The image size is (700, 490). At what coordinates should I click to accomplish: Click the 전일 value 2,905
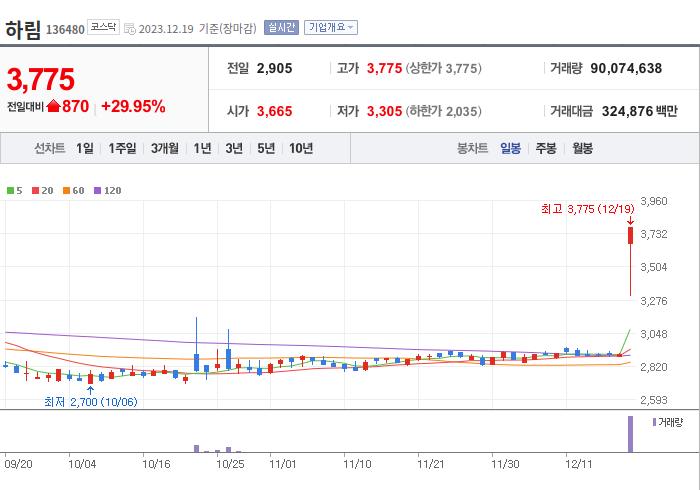coord(275,69)
